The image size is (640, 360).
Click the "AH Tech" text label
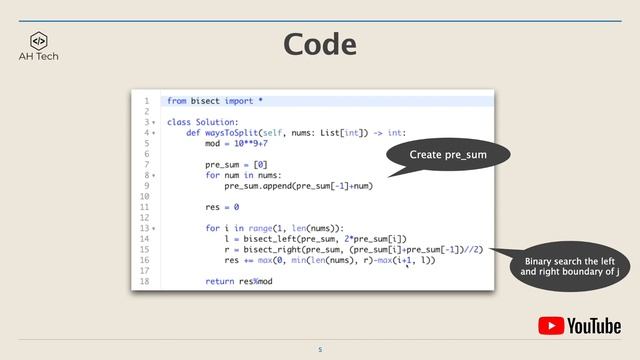[x=38, y=56]
